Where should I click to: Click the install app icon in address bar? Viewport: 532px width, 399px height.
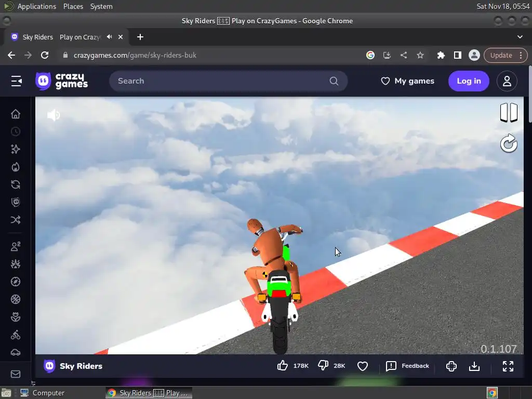(x=387, y=55)
